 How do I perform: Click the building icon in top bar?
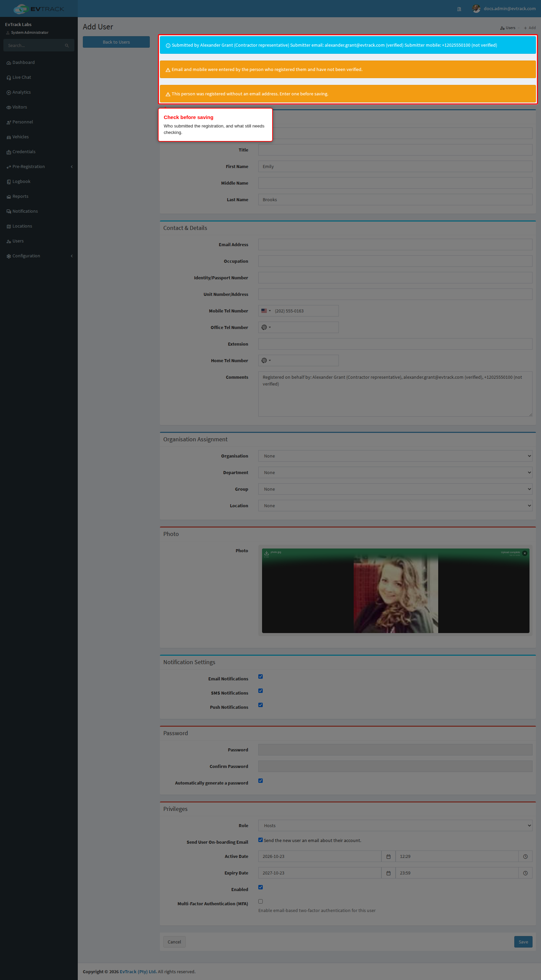pyautogui.click(x=459, y=9)
